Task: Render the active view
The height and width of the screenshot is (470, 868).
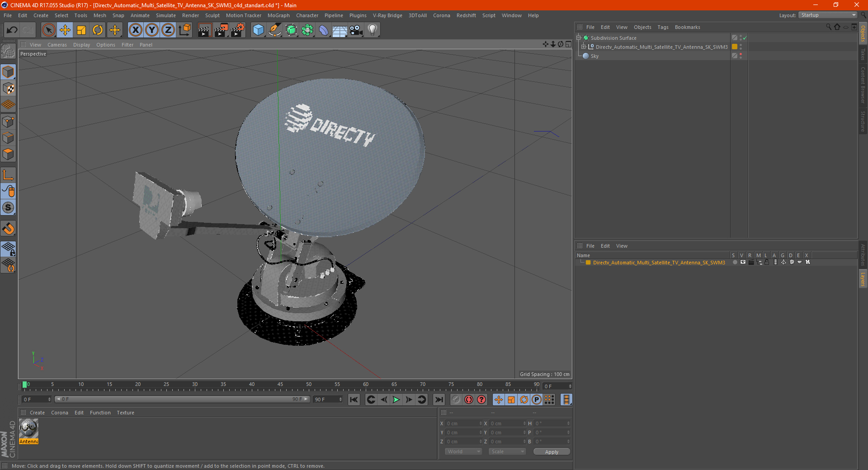Action: pos(204,30)
